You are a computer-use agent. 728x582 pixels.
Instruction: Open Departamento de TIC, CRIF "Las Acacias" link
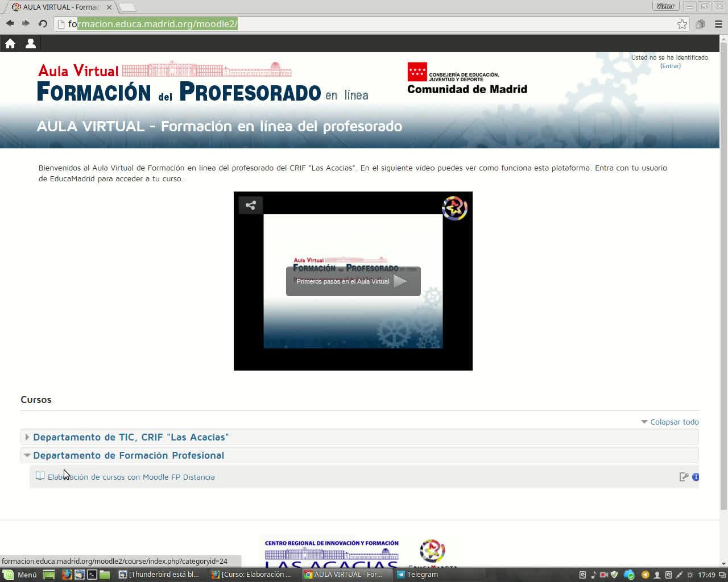(x=131, y=437)
